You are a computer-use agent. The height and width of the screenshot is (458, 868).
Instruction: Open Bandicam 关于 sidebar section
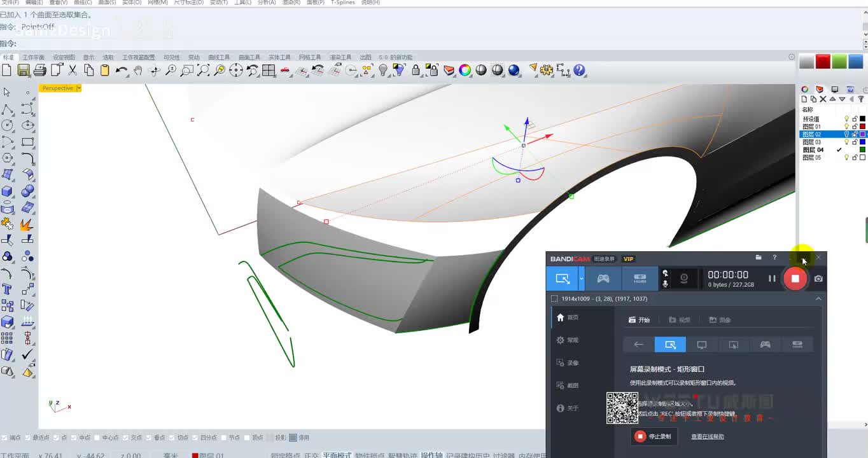[567, 408]
